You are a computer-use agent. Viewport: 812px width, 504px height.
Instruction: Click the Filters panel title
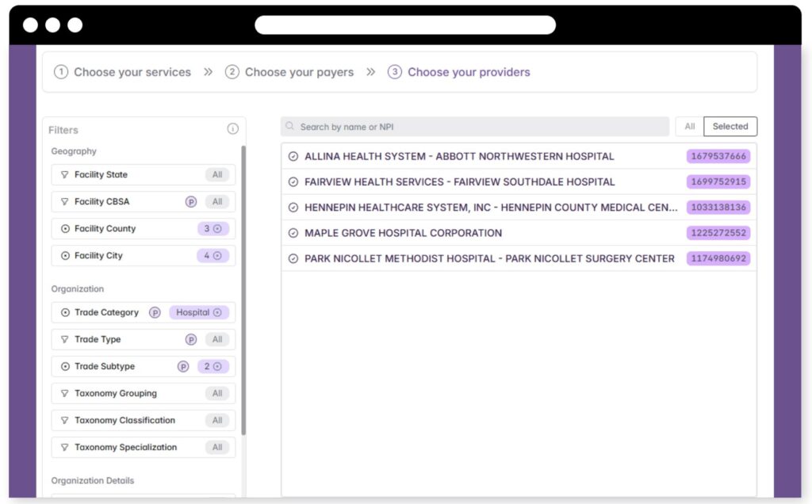tap(63, 130)
